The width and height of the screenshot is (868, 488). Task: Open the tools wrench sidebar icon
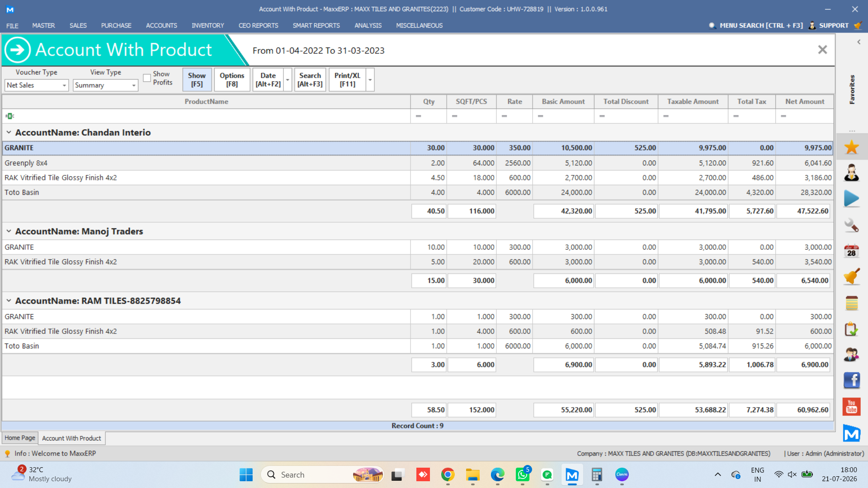pos(851,225)
